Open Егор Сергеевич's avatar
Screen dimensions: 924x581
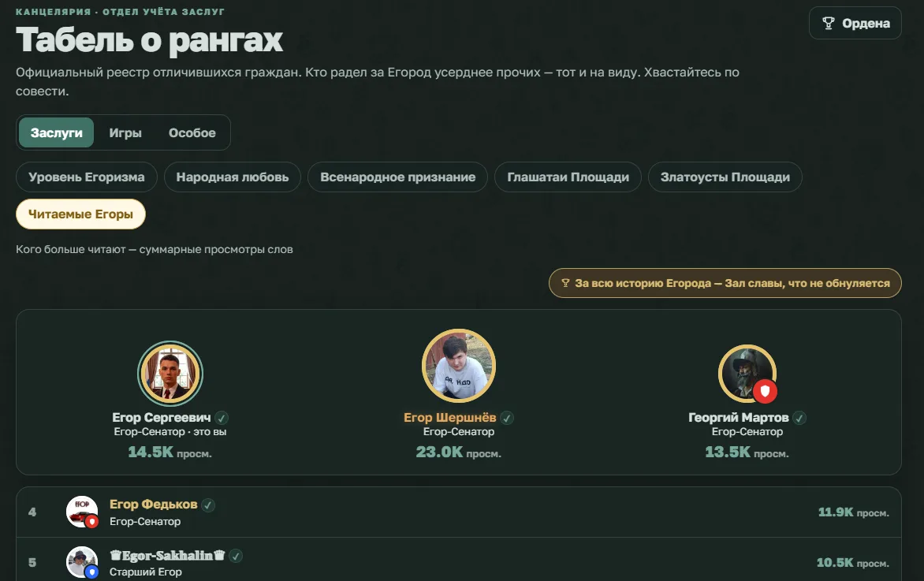click(170, 374)
